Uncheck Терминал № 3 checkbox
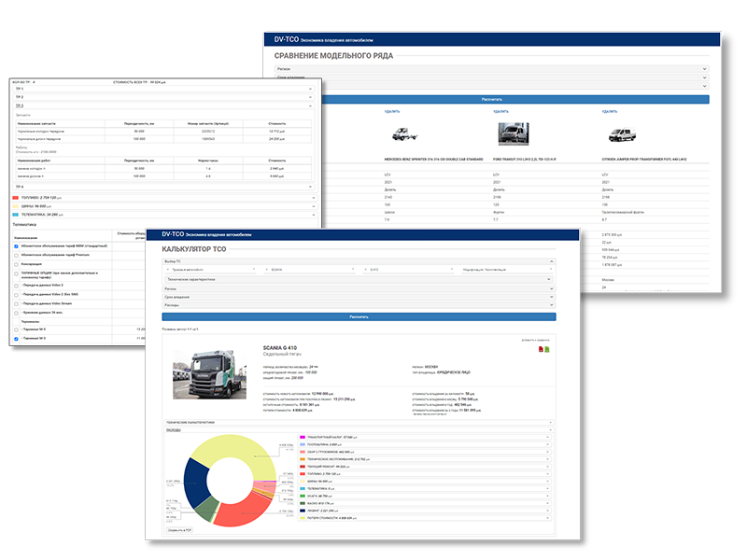Image resolution: width=747 pixels, height=560 pixels. [x=16, y=339]
